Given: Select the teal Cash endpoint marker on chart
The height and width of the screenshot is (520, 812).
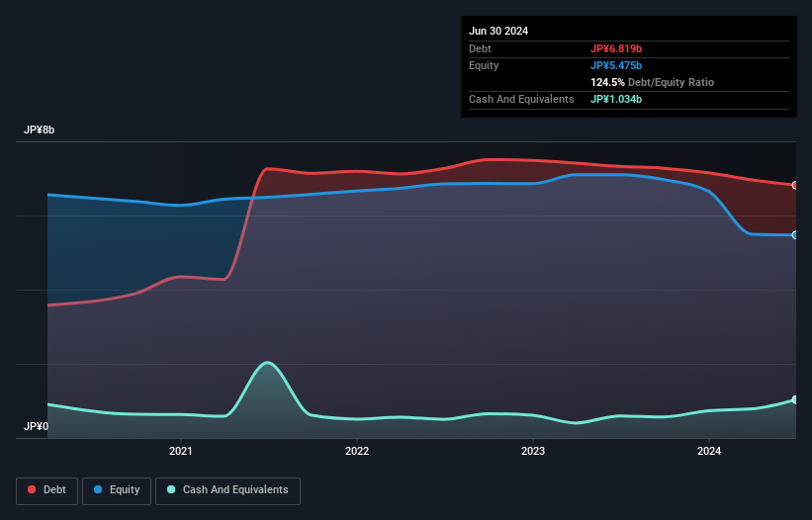Looking at the screenshot, I should [795, 399].
